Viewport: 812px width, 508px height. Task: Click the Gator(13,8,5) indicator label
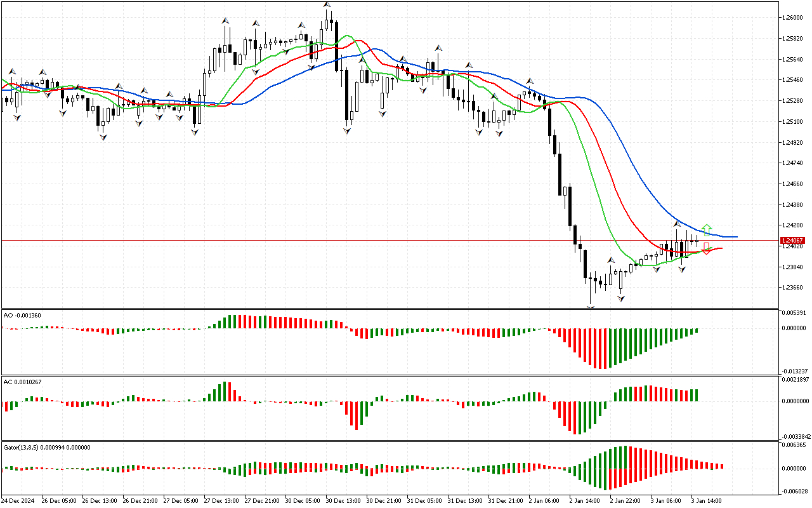[x=47, y=447]
